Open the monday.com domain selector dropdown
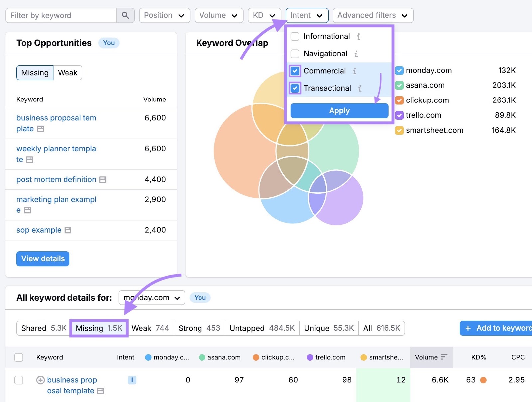The height and width of the screenshot is (402, 532). (x=151, y=298)
